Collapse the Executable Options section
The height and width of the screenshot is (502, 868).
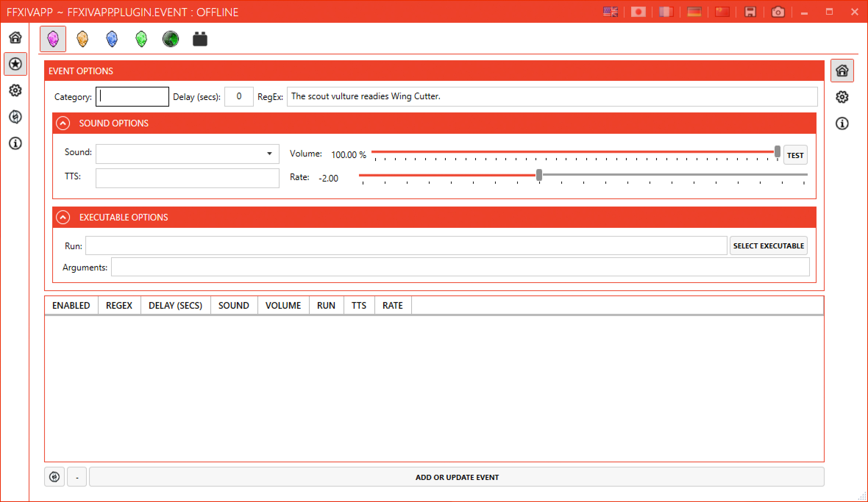pos(63,217)
